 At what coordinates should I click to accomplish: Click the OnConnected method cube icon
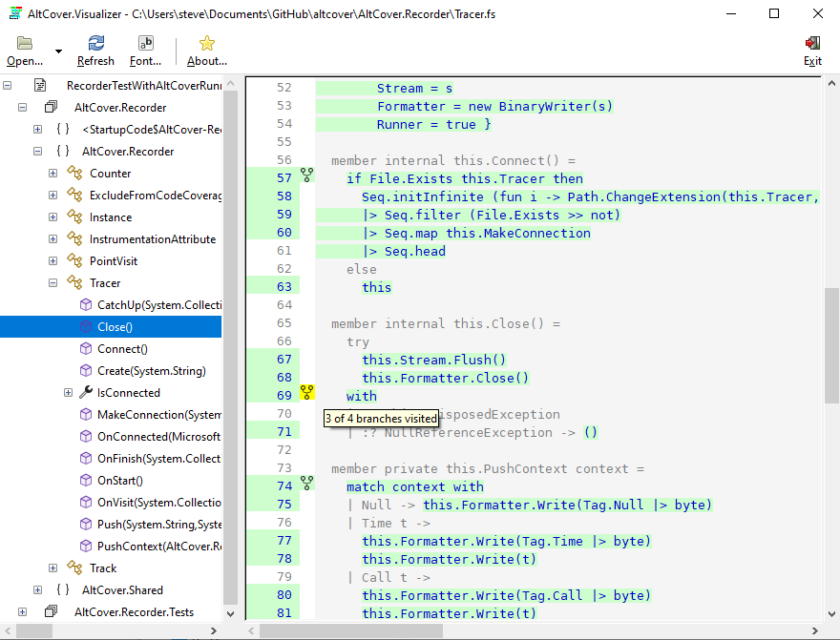[86, 436]
